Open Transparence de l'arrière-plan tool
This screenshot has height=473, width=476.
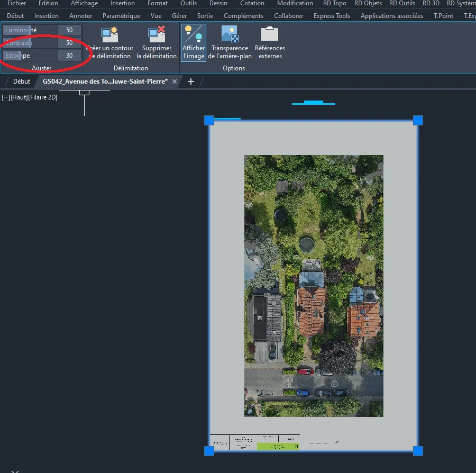230,35
